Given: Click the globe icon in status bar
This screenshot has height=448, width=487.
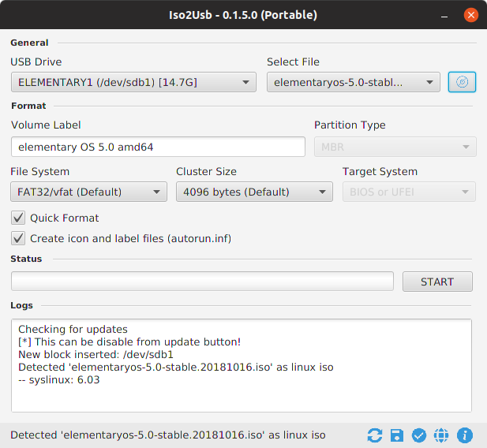Looking at the screenshot, I should pos(441,435).
